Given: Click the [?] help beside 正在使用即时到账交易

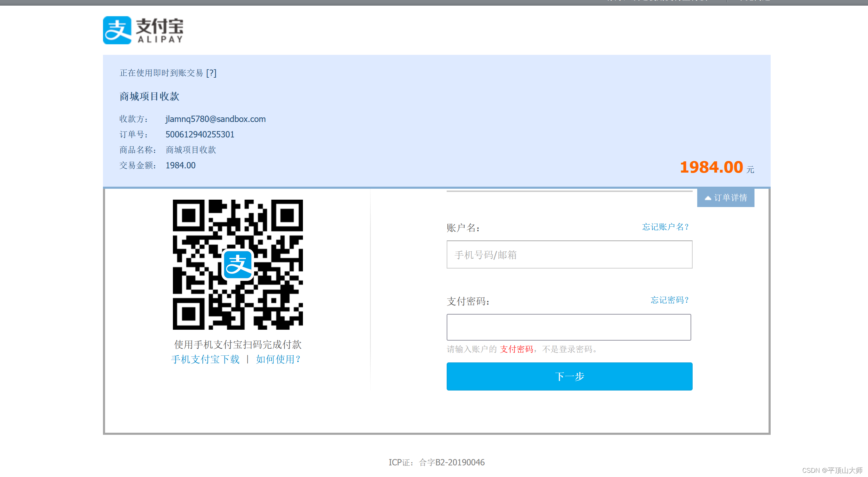Looking at the screenshot, I should click(x=211, y=73).
